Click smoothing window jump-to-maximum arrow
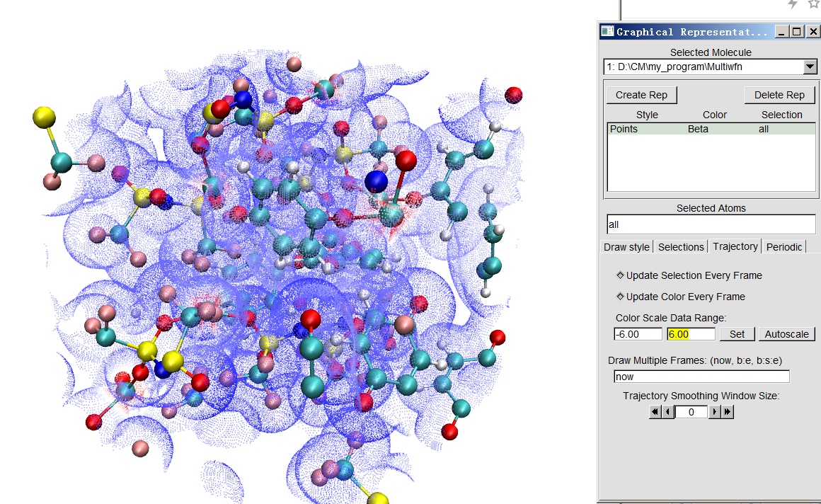 728,412
